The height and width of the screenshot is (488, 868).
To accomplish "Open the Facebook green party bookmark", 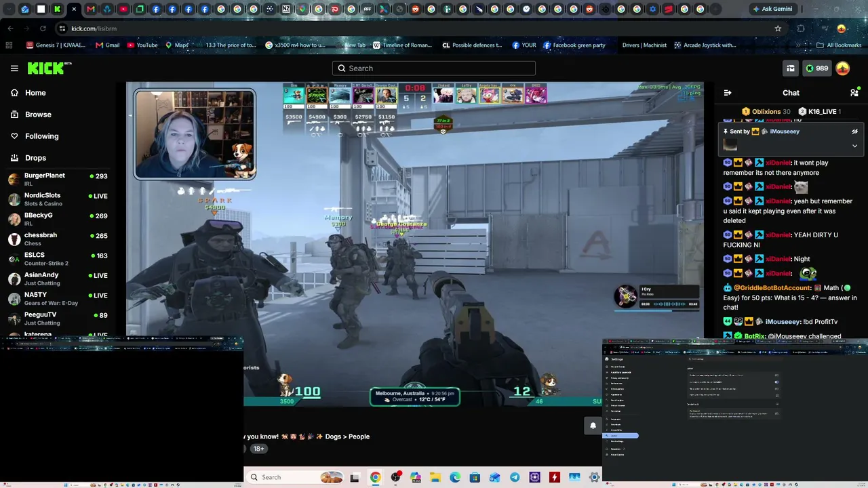I will coord(574,45).
